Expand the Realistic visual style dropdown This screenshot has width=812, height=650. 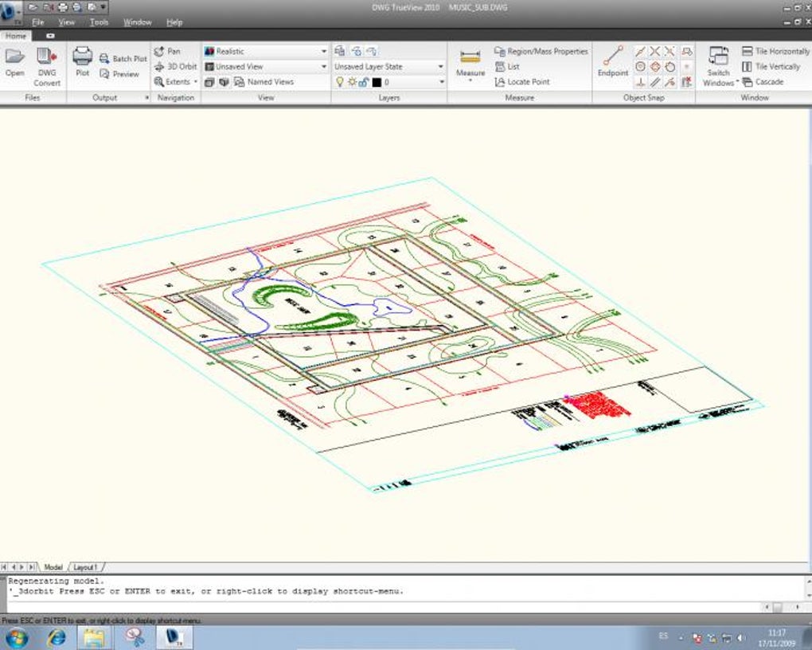point(324,52)
